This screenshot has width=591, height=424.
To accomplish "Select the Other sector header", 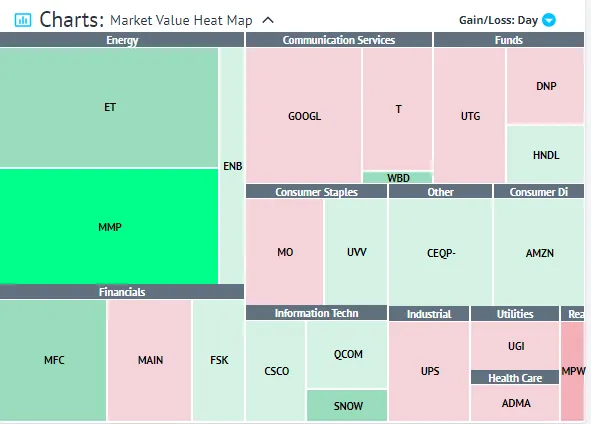I will click(440, 192).
